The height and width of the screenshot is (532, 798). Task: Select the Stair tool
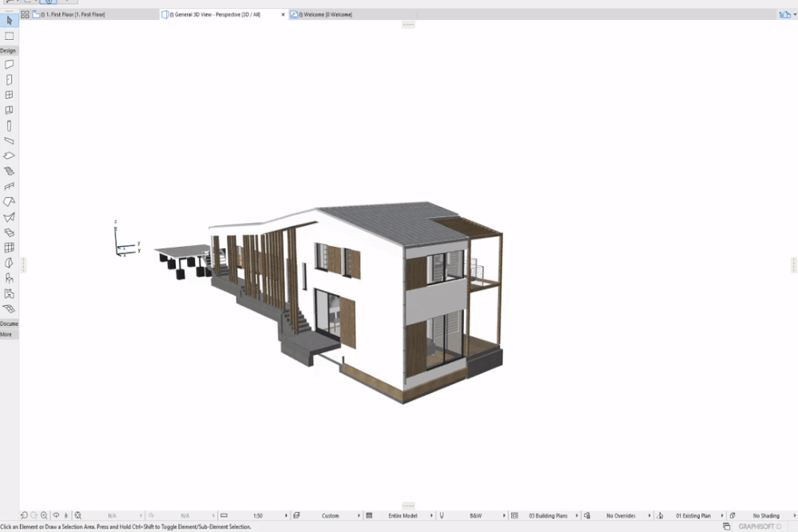click(x=9, y=171)
